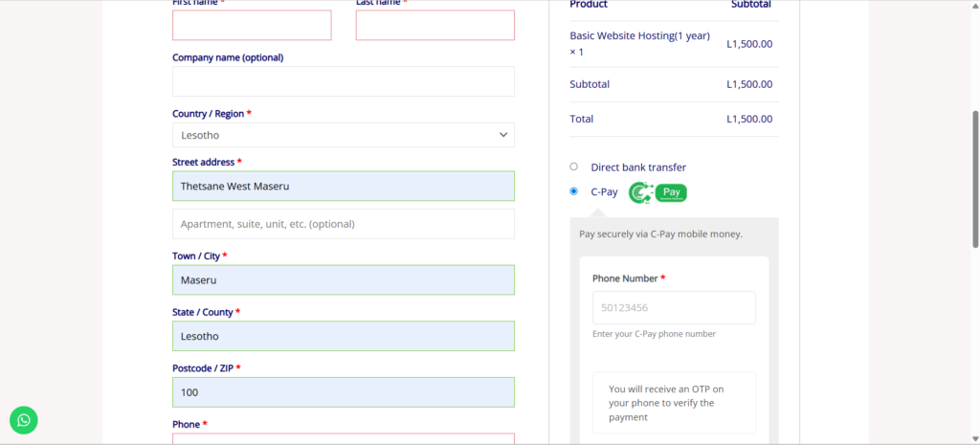980x445 pixels.
Task: Focus the Company name field
Action: tap(343, 81)
